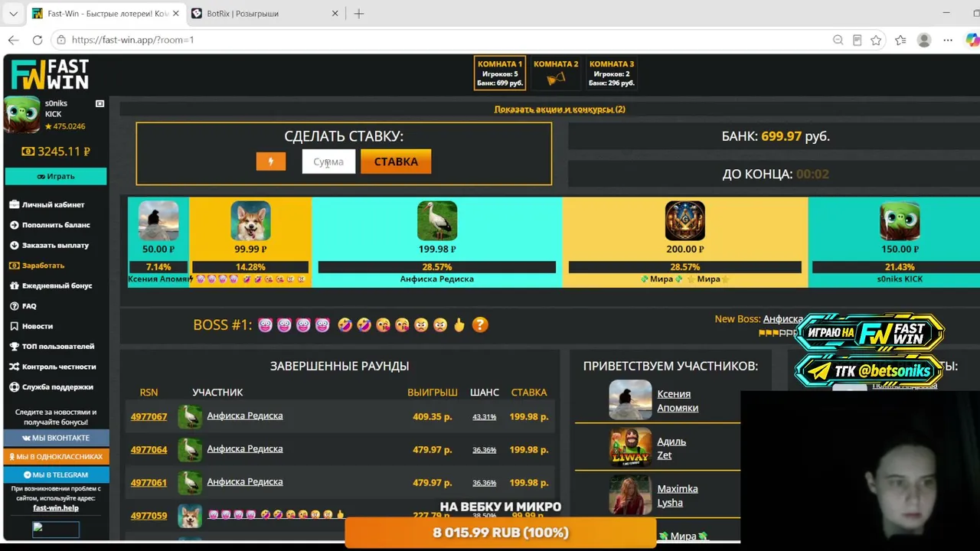This screenshot has height=551, width=980.
Task: Open round 4977059 link
Action: point(149,516)
